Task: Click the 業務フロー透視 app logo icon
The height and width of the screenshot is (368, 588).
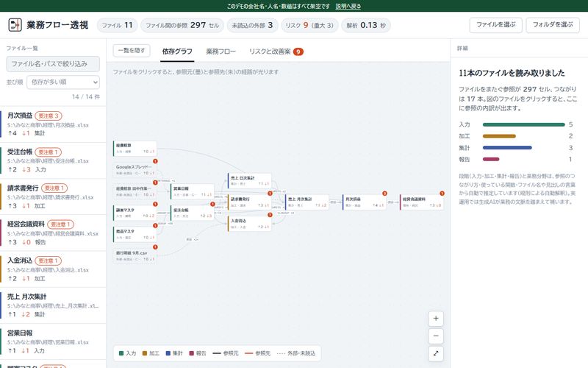Action: click(x=15, y=25)
